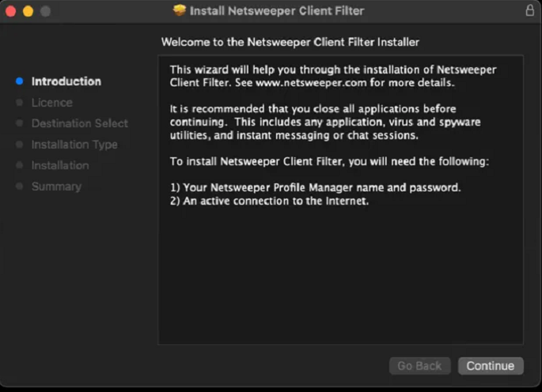Screen dimensions: 542x392
Task: Click the 'It is recommended that you close' paragraph
Action: click(x=325, y=122)
